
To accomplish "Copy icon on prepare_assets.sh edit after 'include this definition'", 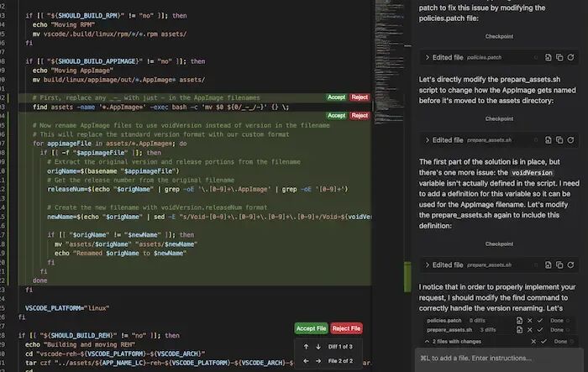I will click(559, 265).
